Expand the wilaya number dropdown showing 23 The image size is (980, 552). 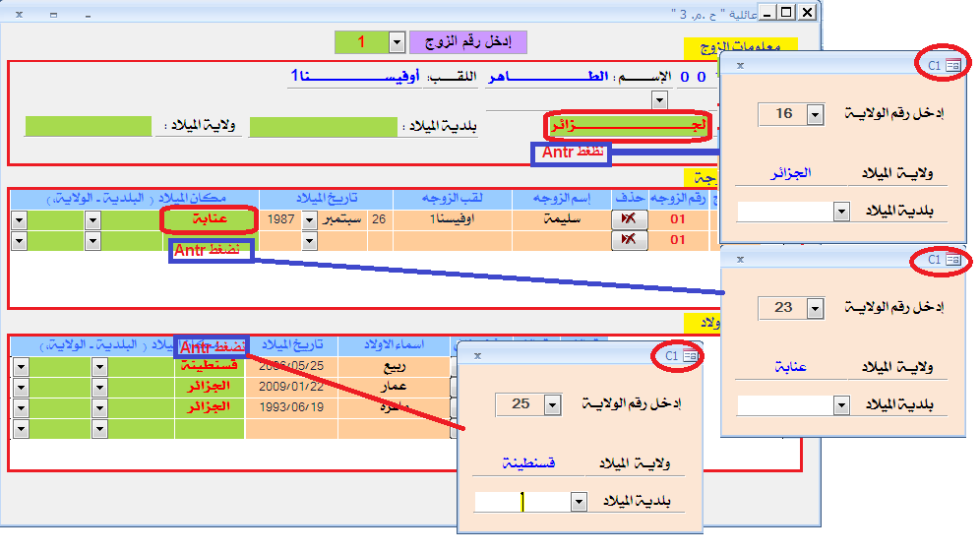815,309
